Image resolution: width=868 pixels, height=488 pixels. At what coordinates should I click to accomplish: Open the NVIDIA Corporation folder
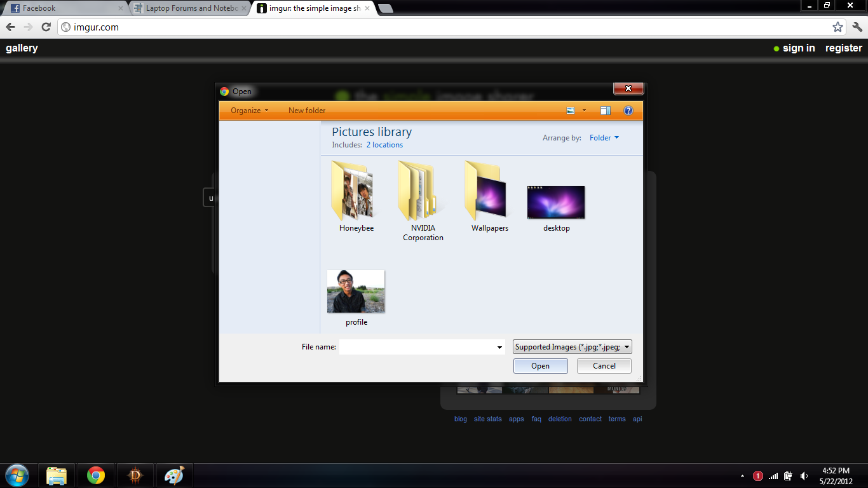pyautogui.click(x=423, y=201)
